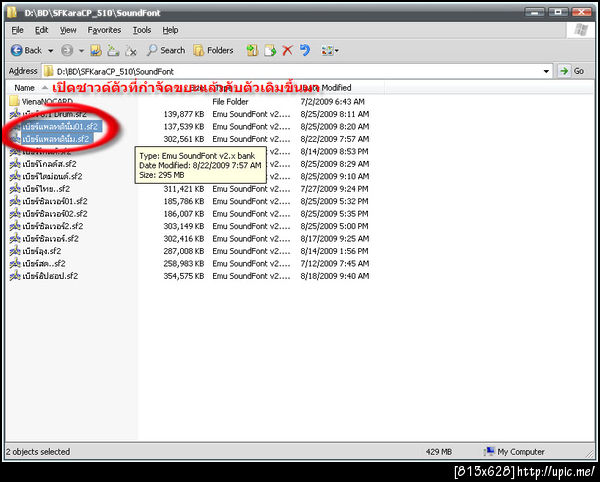Click the title bar folder icon

[12, 13]
